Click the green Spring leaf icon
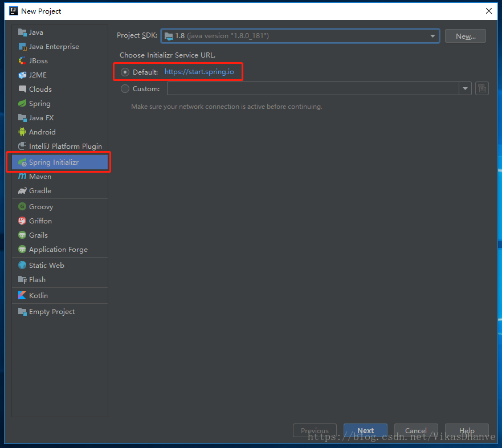This screenshot has width=502, height=448. pyautogui.click(x=22, y=103)
